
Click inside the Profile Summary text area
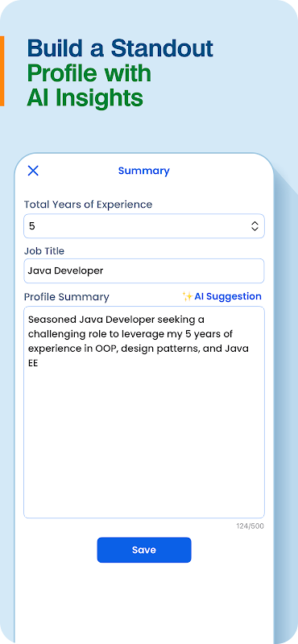click(x=144, y=412)
